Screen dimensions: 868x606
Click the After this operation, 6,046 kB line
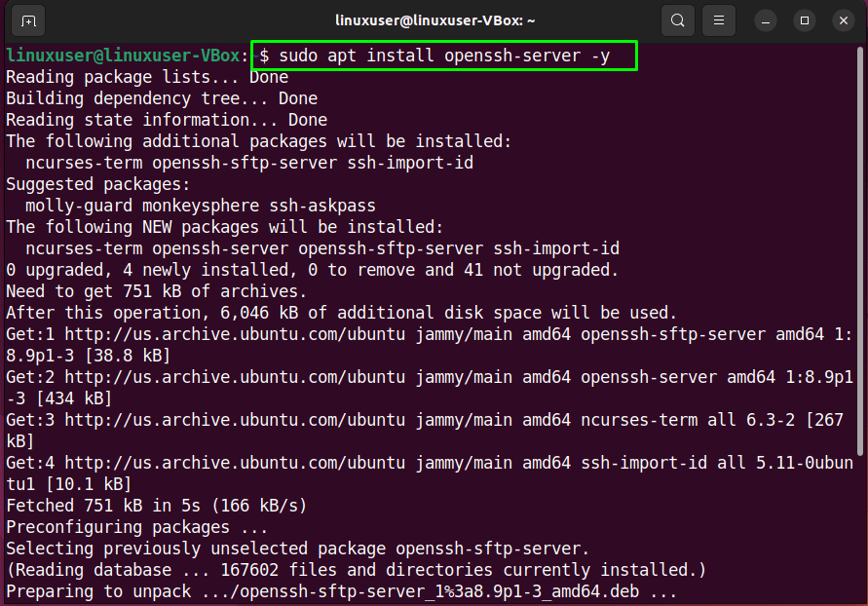[x=342, y=313]
